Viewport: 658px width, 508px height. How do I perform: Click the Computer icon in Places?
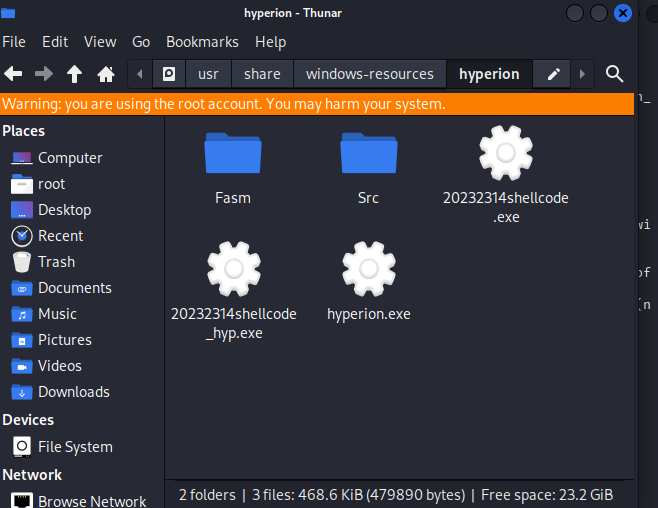pyautogui.click(x=22, y=158)
